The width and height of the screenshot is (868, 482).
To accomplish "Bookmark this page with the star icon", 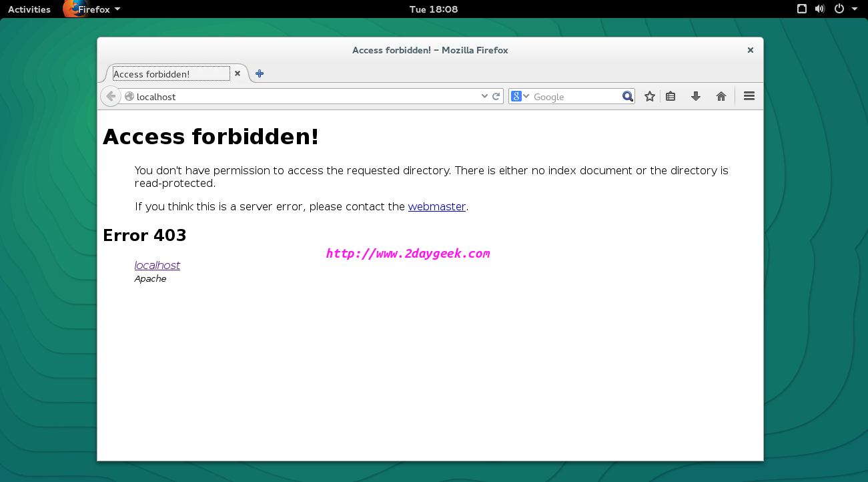I will pyautogui.click(x=650, y=96).
